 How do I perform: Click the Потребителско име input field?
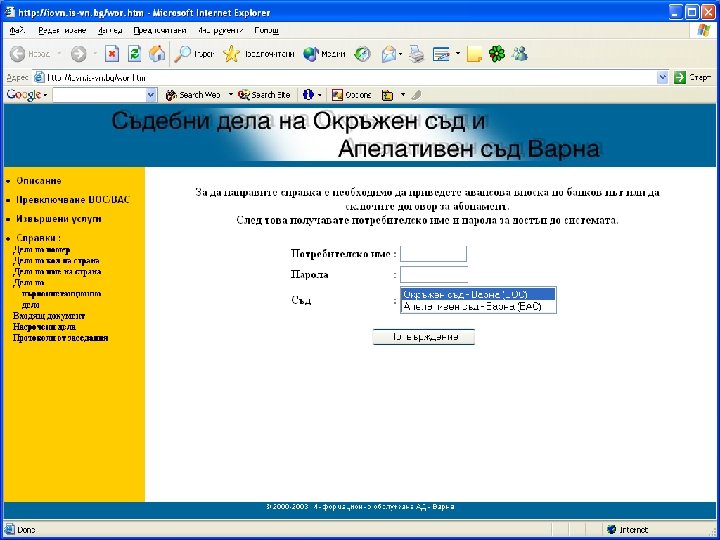(x=433, y=253)
